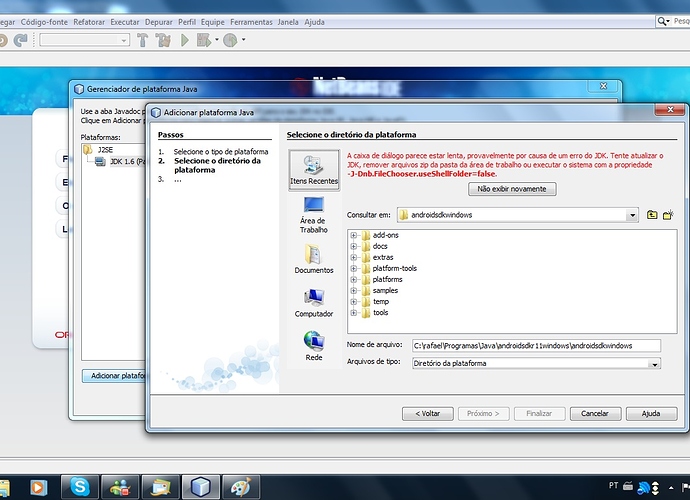Click the search magnifier icon
The height and width of the screenshot is (500, 690).
661,21
